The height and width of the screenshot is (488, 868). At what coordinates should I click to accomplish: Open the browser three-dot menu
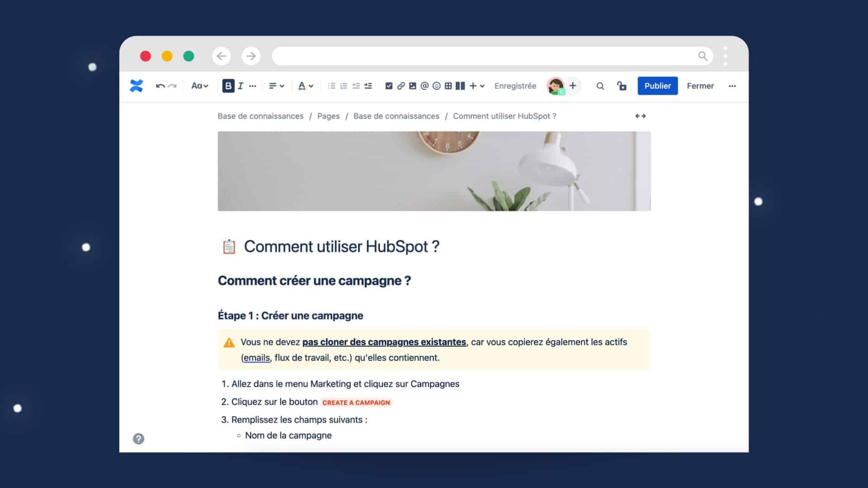[x=725, y=56]
